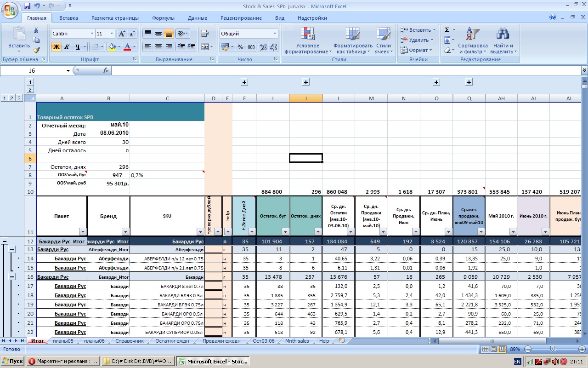The width and height of the screenshot is (588, 368).
Task: Click the zoom slider handle in status bar
Action: point(553,349)
